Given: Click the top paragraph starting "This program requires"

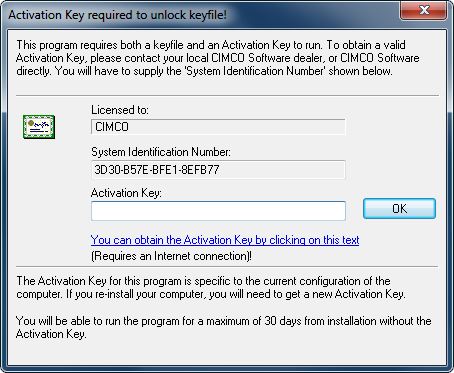Looking at the screenshot, I should pos(217,58).
